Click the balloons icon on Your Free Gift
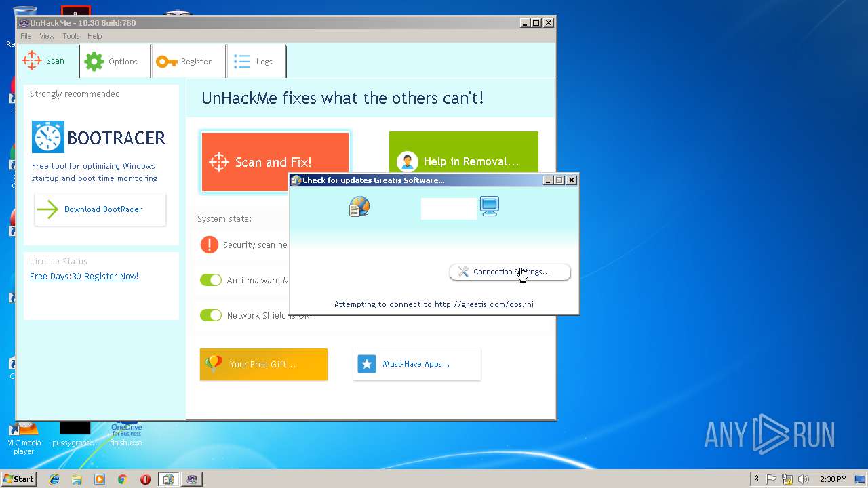 (214, 364)
